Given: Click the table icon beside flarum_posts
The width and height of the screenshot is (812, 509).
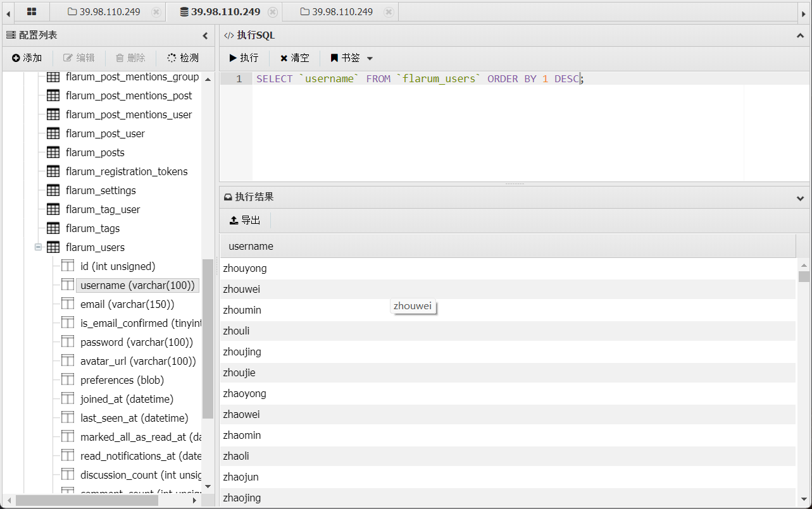Looking at the screenshot, I should [53, 152].
